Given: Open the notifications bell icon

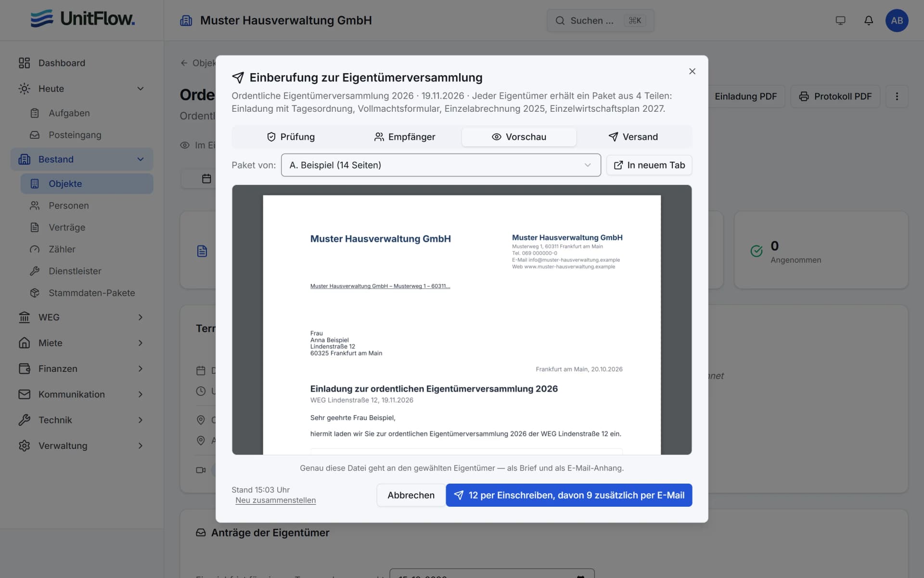Looking at the screenshot, I should click(869, 21).
